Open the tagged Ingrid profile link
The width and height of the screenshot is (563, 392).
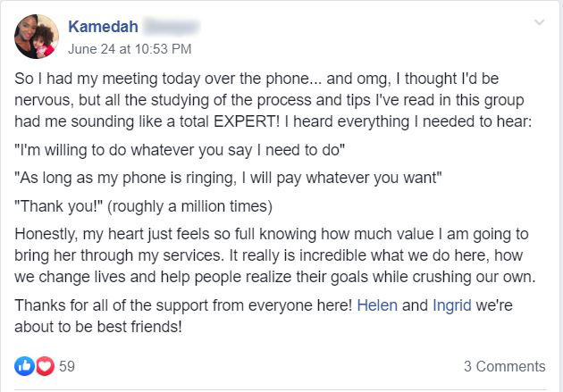pos(452,305)
